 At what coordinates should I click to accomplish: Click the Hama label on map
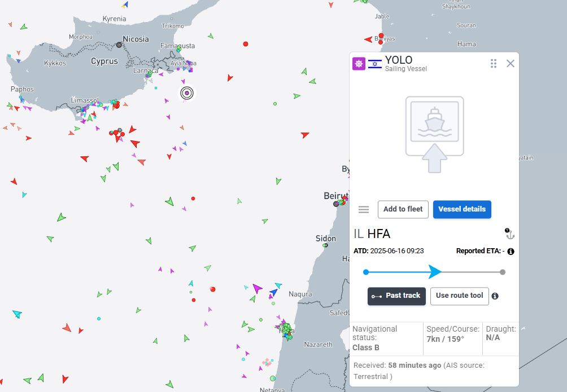click(466, 44)
